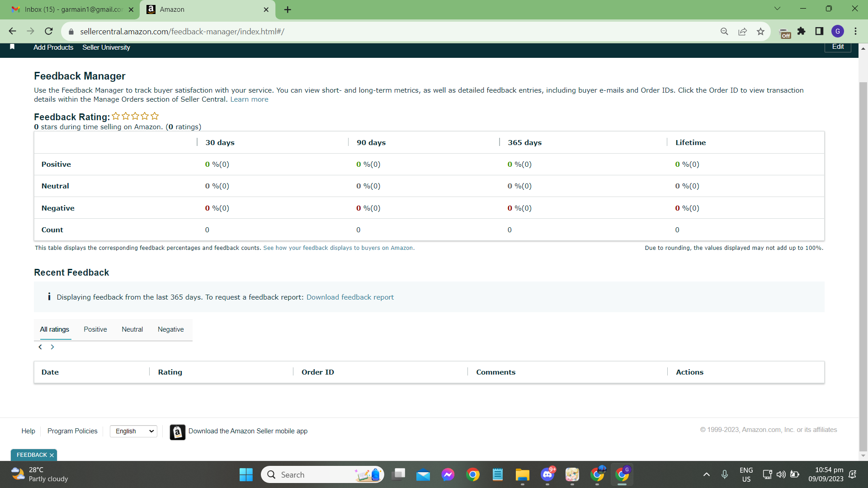The width and height of the screenshot is (868, 488).
Task: Open the Google profile avatar G
Action: (x=838, y=31)
